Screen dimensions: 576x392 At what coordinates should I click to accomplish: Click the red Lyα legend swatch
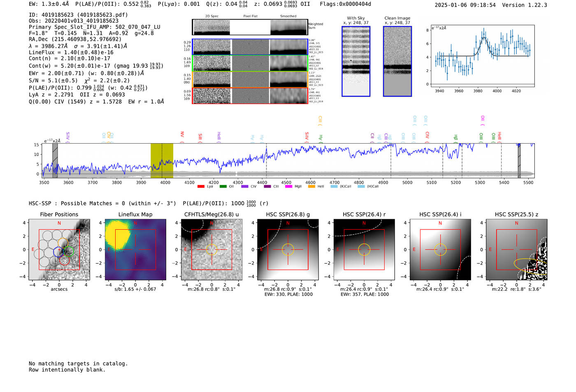click(201, 186)
